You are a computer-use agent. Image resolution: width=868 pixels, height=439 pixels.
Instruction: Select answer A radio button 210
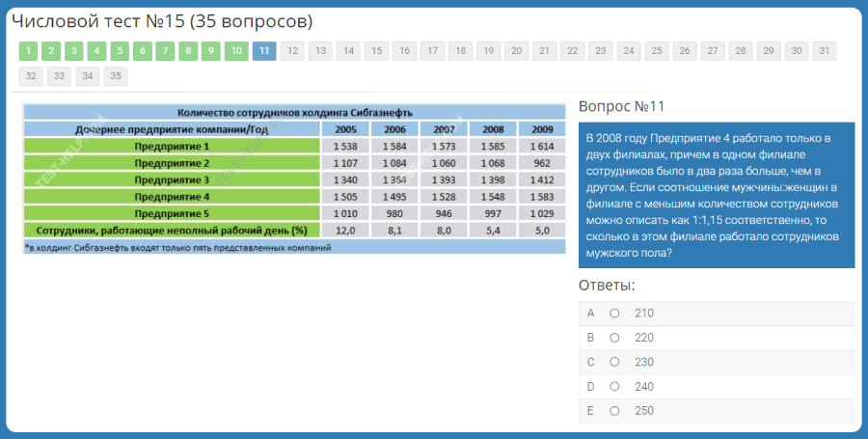614,314
